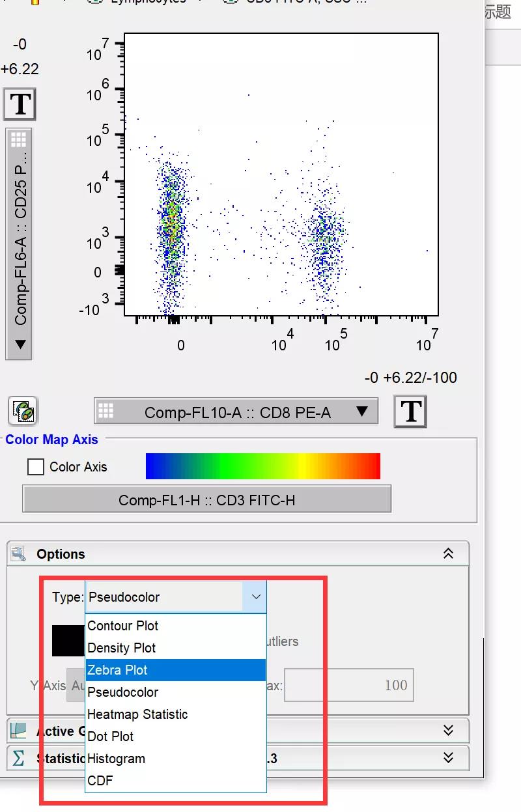Collapse the Type dropdown showing Pseudocolor
This screenshot has height=812, width=521.
click(x=256, y=597)
